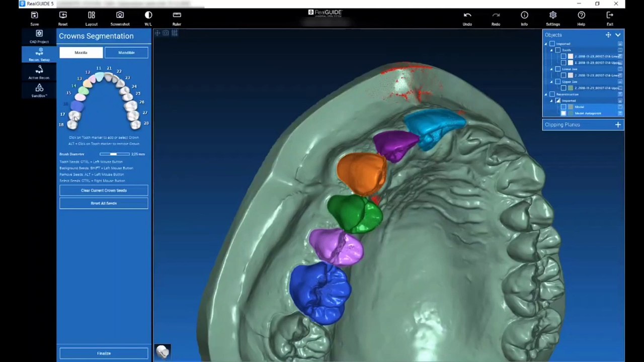Expand Clipping Planes with plus icon
This screenshot has width=644, height=362.
[x=618, y=125]
